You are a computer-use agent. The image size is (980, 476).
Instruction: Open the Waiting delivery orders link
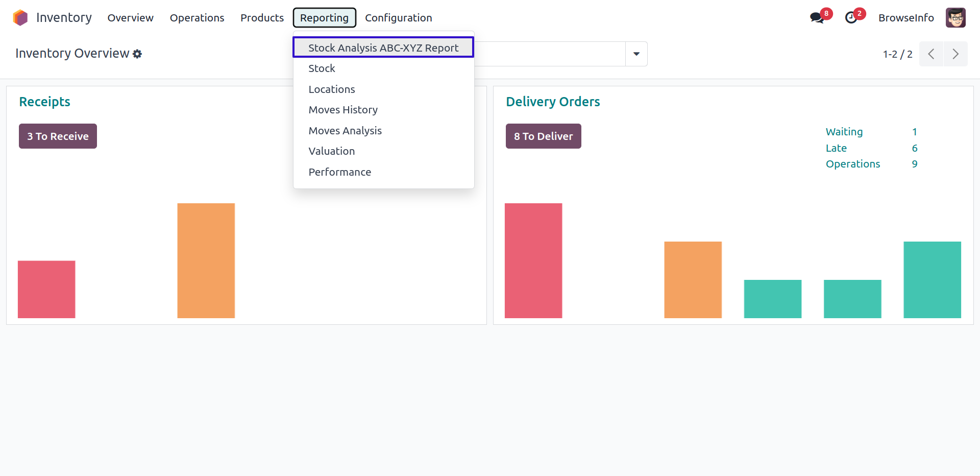(x=844, y=132)
